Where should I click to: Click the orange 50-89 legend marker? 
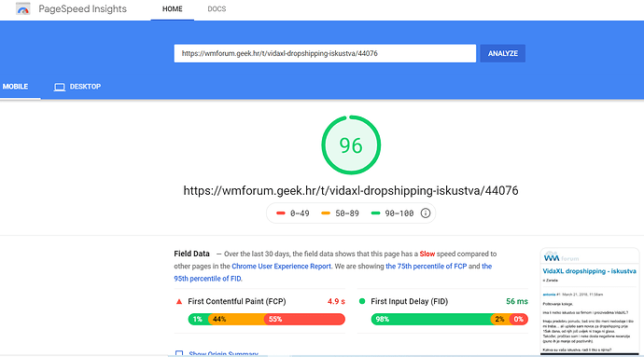pos(326,213)
